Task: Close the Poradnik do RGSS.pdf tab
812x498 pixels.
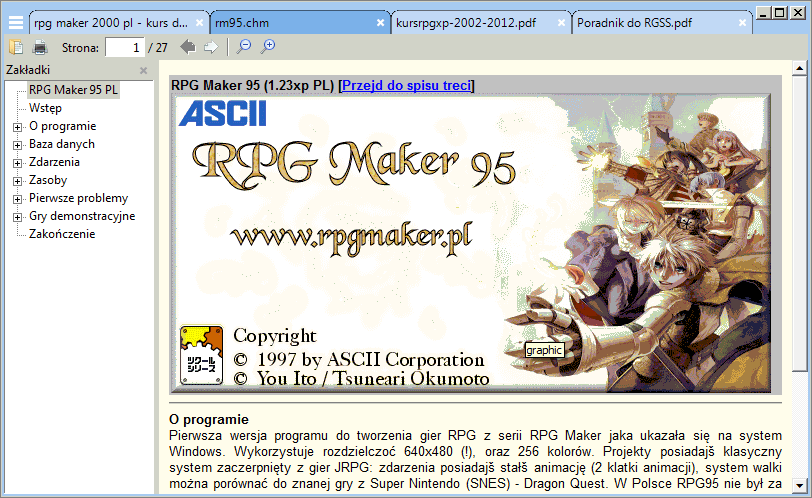Action: click(742, 23)
